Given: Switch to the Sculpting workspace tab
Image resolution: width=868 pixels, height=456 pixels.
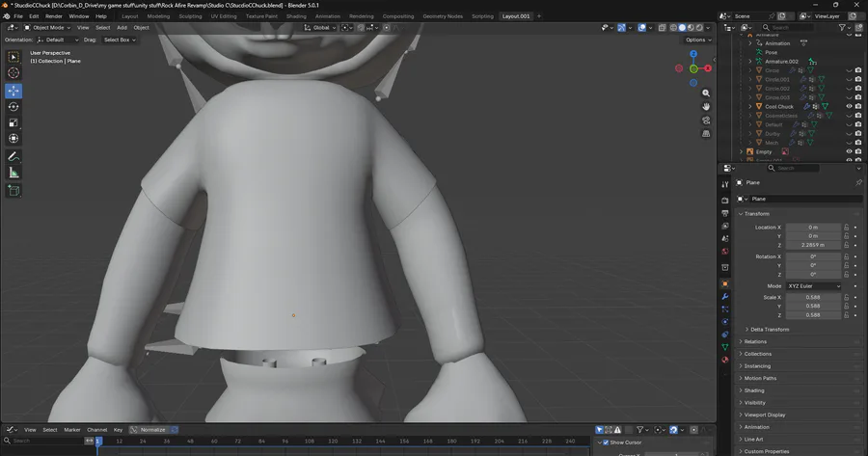Looking at the screenshot, I should point(190,16).
